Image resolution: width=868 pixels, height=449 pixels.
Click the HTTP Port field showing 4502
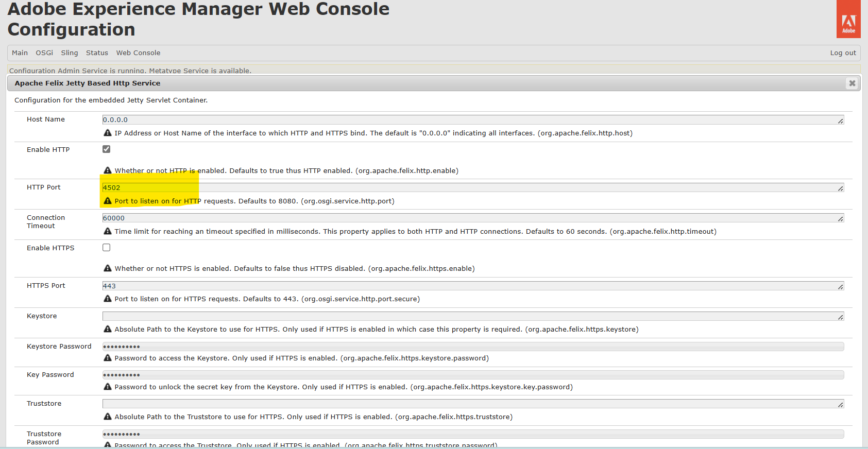tap(473, 187)
